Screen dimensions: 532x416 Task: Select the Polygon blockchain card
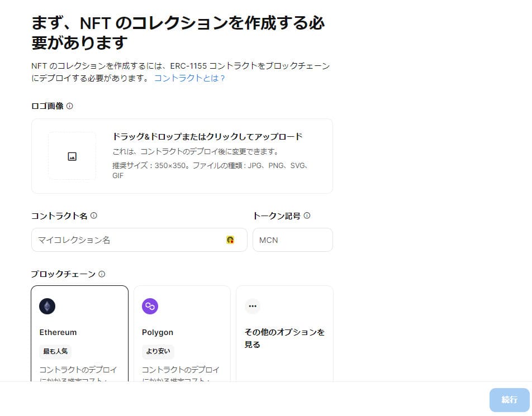tap(182, 335)
